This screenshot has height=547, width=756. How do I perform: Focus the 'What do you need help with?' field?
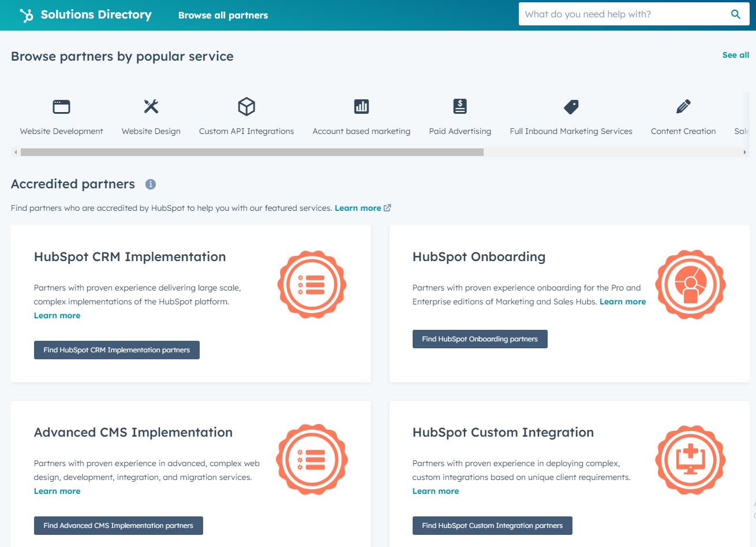pyautogui.click(x=623, y=14)
